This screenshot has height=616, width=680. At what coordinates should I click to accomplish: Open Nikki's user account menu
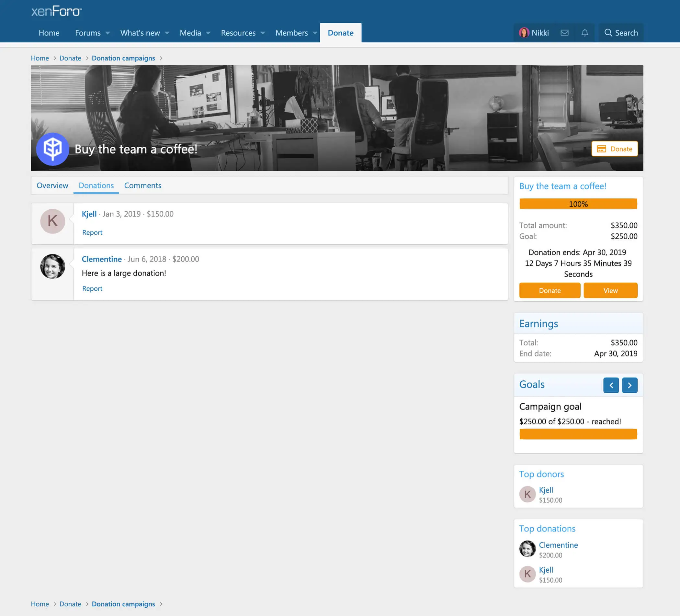534,33
